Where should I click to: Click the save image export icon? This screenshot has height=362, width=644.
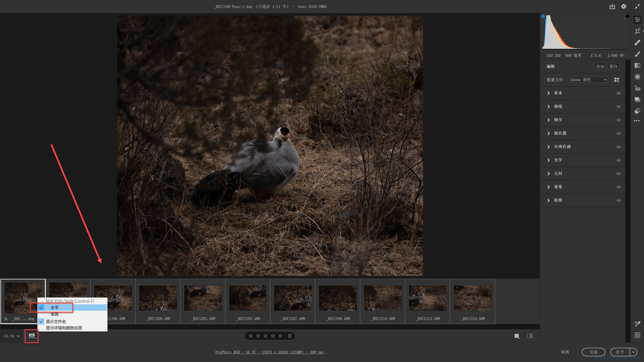click(x=612, y=7)
